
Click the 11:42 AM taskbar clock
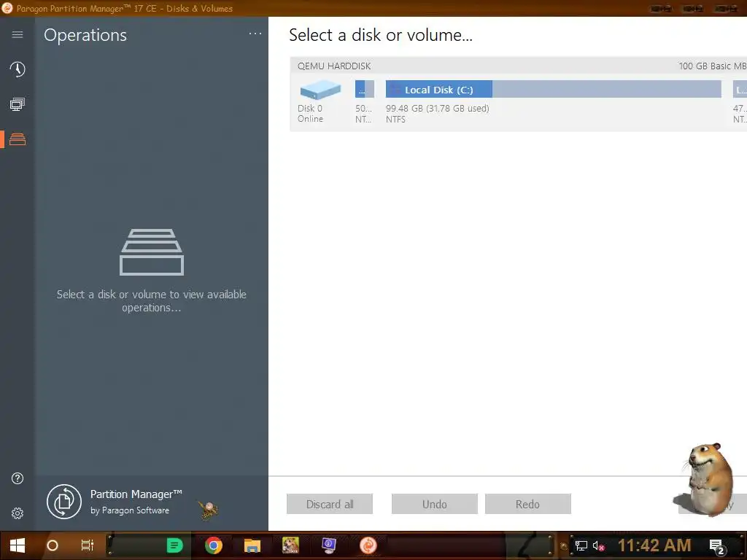[654, 545]
